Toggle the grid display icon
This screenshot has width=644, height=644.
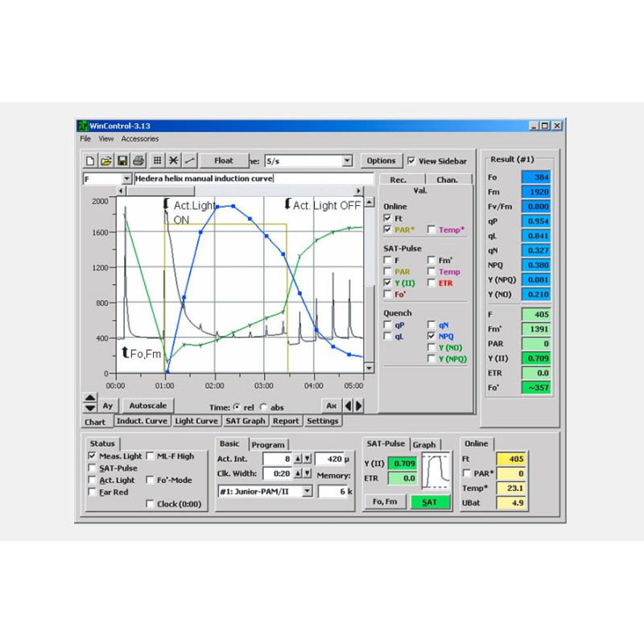click(x=156, y=160)
